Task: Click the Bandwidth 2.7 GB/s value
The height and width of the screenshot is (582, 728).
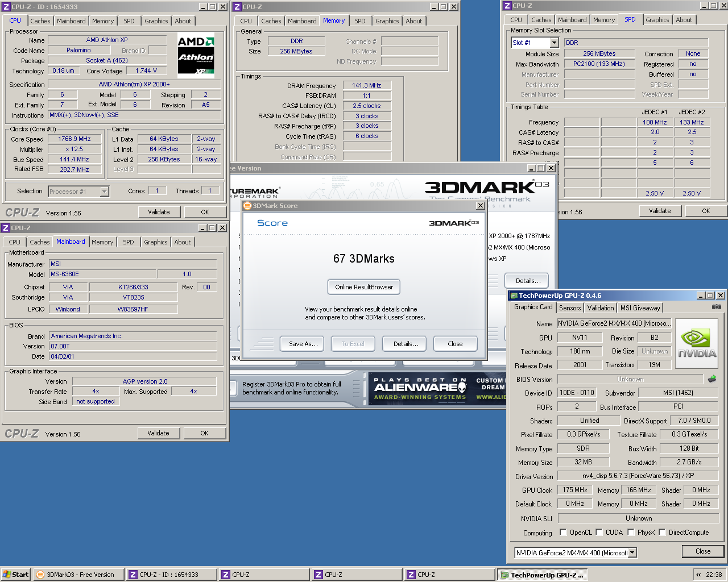Action: coord(689,462)
